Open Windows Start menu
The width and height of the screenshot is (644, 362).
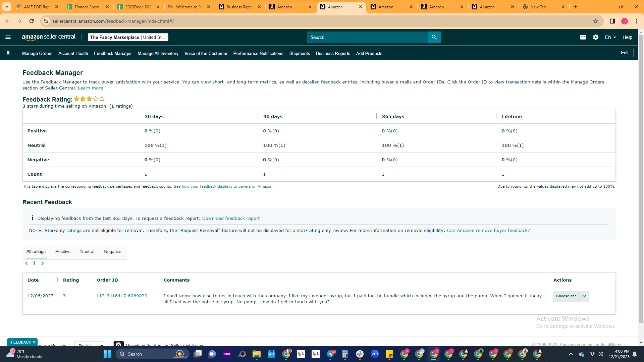click(107, 354)
